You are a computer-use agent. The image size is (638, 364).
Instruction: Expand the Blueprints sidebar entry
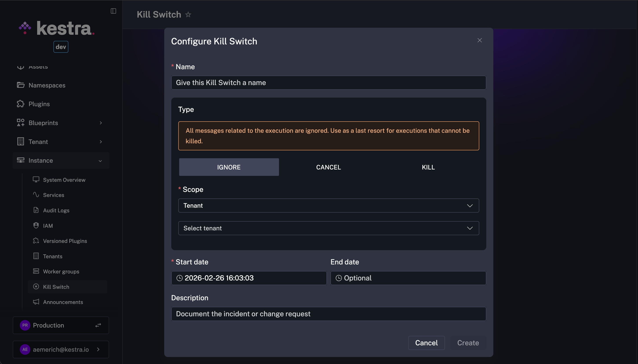tap(100, 123)
